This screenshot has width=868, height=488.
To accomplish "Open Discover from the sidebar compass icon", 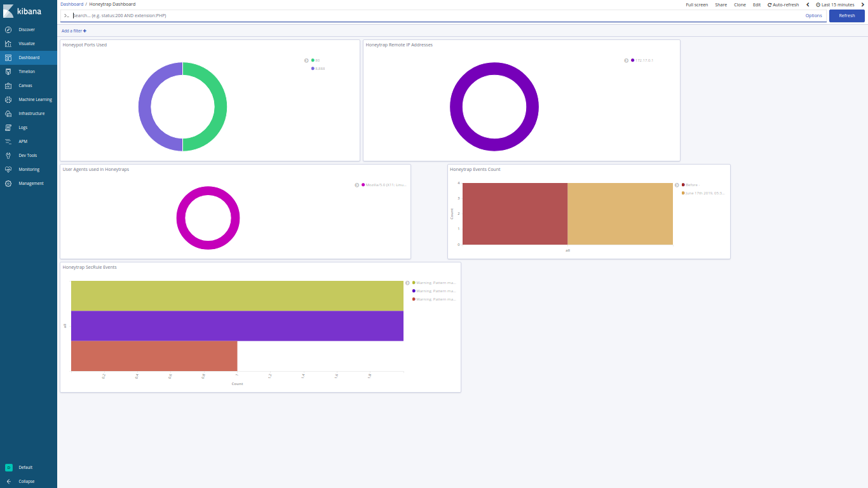I will 8,30.
